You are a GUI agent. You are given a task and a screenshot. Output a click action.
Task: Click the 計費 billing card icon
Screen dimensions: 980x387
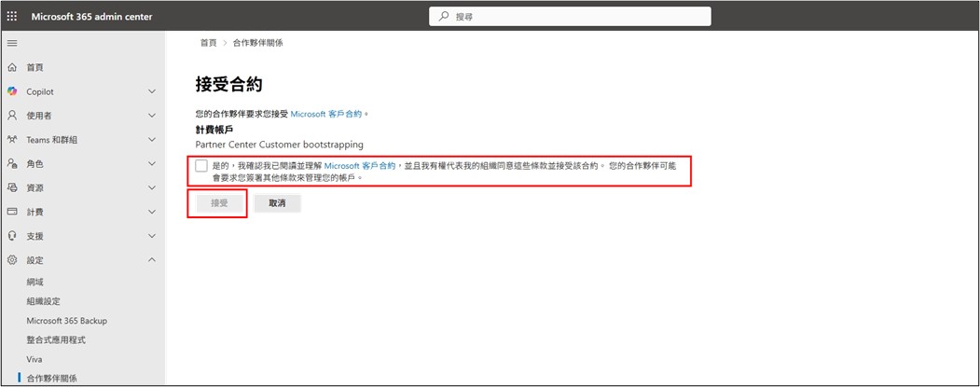(12, 212)
